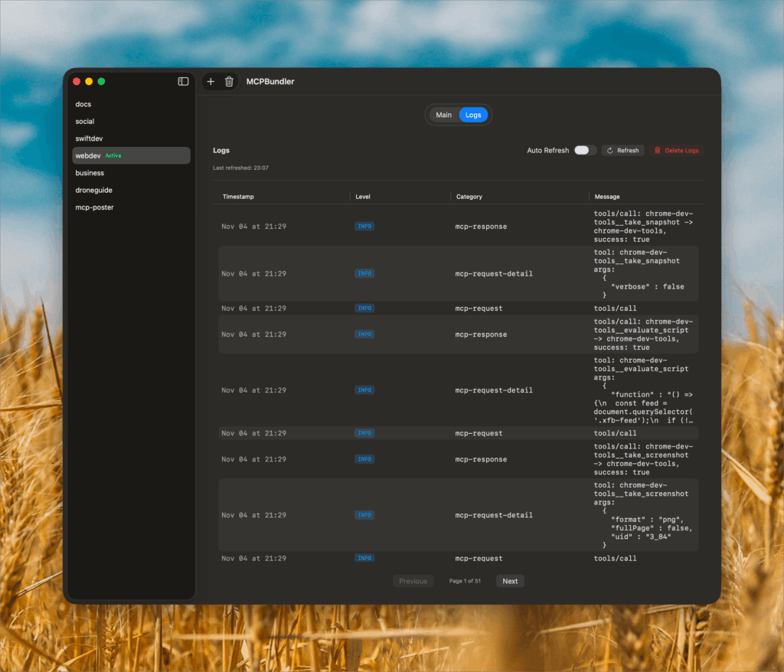The width and height of the screenshot is (784, 672).
Task: Click the yellow minimize window button
Action: (89, 81)
